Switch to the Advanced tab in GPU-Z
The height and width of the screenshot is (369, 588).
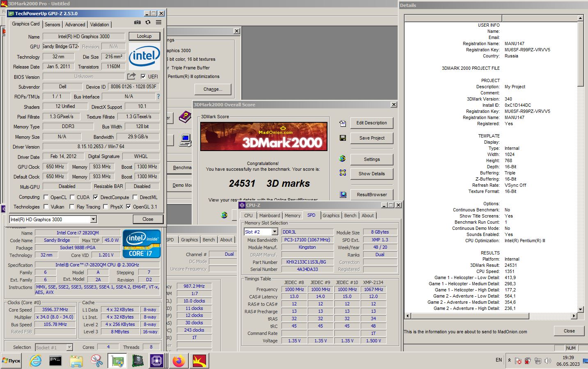75,25
